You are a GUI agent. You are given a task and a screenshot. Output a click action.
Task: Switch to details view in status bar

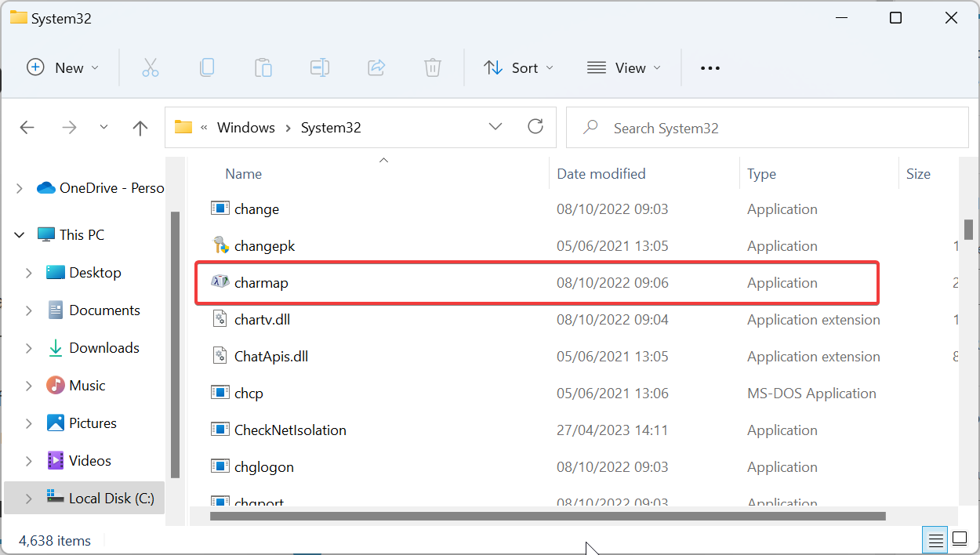935,539
